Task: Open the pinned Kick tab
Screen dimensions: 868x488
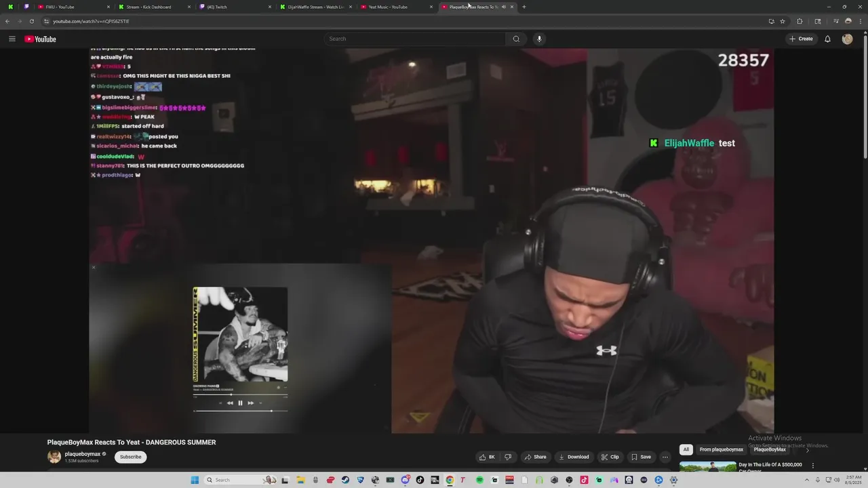Action: click(10, 7)
